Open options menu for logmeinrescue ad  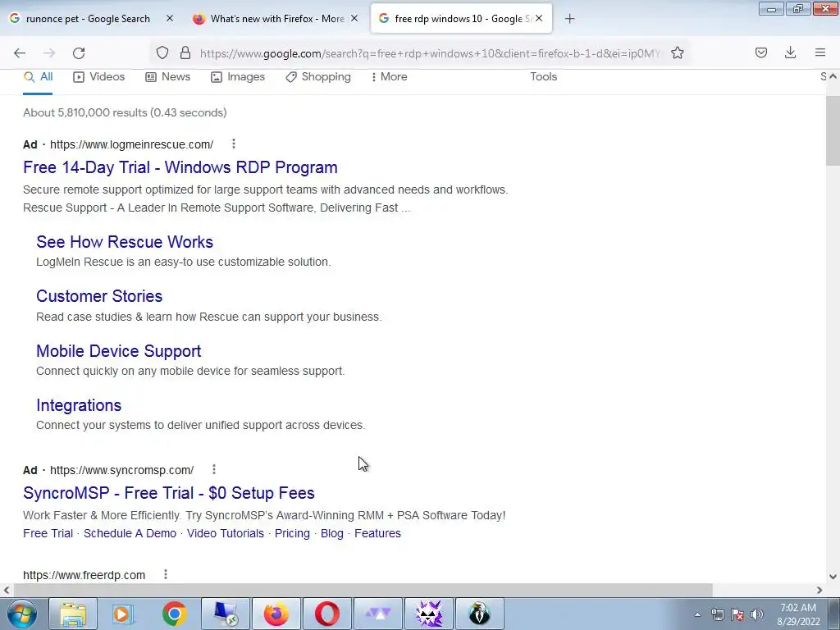[234, 144]
